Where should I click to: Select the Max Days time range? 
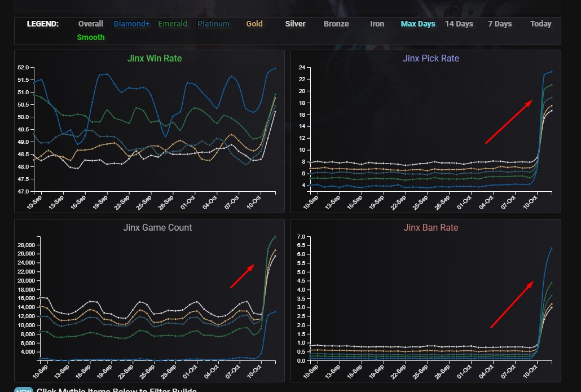click(417, 24)
